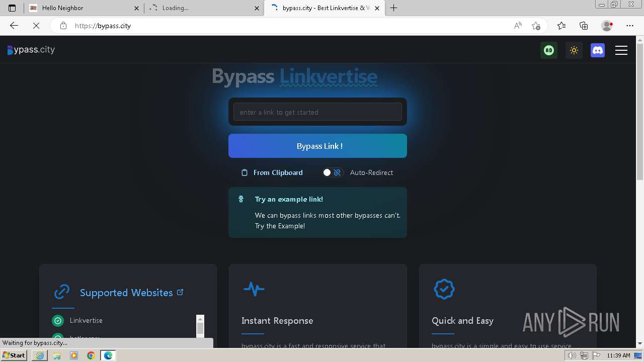
Task: Click the chain link icon in Supported Websites card
Action: 61,292
